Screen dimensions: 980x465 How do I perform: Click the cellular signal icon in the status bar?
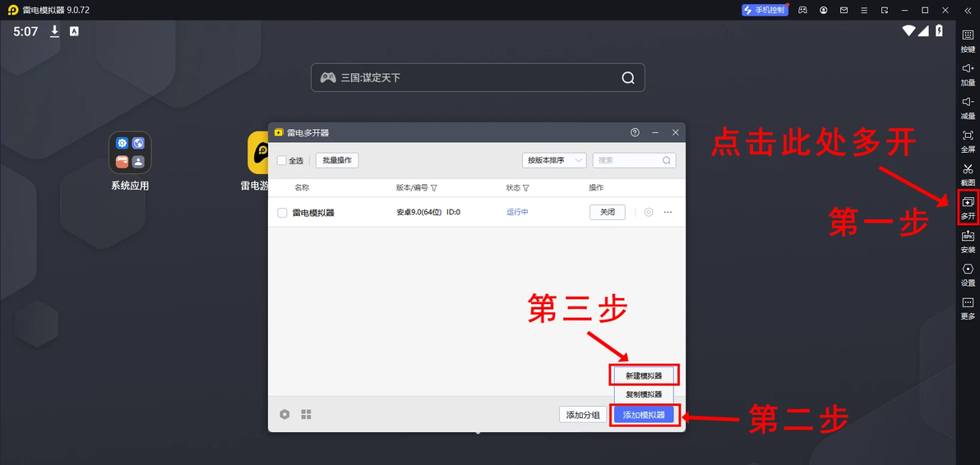click(923, 30)
